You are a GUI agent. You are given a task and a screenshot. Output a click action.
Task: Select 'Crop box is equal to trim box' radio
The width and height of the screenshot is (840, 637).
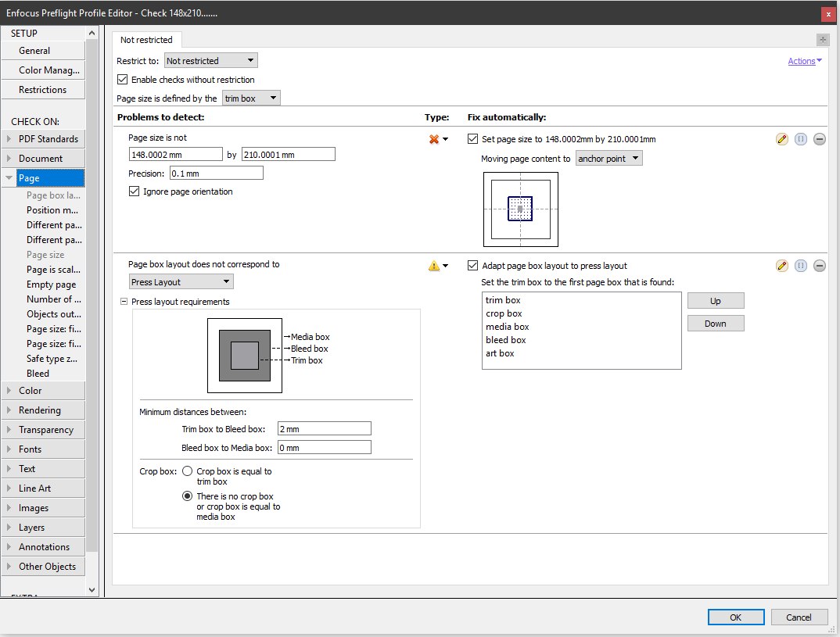(188, 471)
